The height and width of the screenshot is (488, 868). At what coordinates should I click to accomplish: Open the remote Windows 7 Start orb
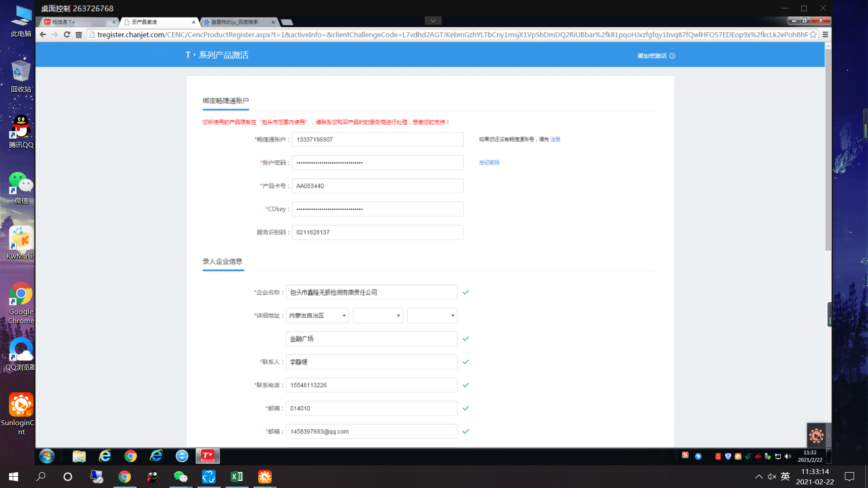coord(47,456)
